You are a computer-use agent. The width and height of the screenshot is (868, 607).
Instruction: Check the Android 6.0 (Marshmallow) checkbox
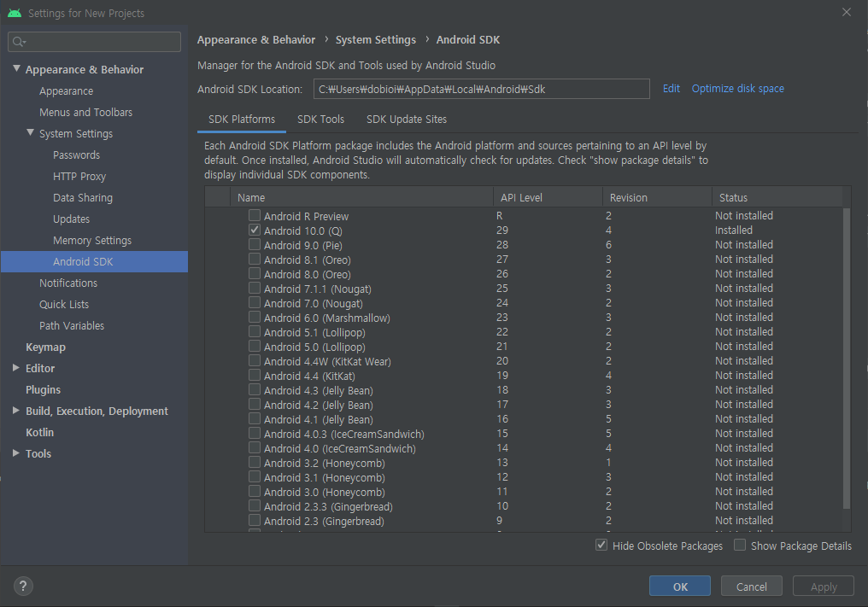255,317
